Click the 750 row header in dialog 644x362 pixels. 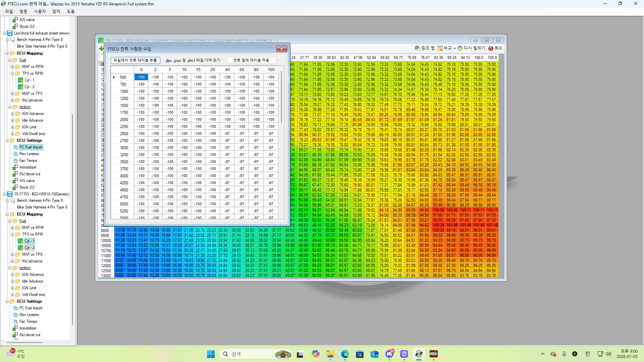click(x=123, y=84)
